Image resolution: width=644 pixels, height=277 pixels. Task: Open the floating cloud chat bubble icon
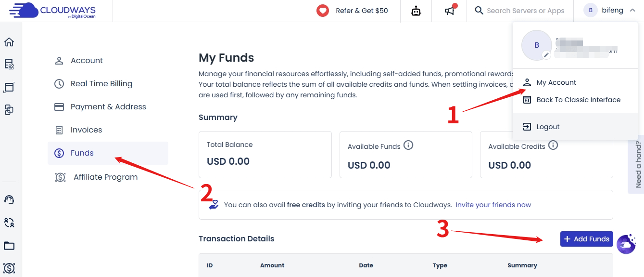626,244
